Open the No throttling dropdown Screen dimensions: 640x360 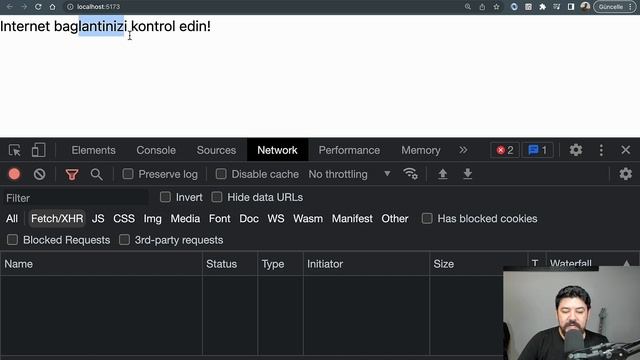[x=349, y=174]
